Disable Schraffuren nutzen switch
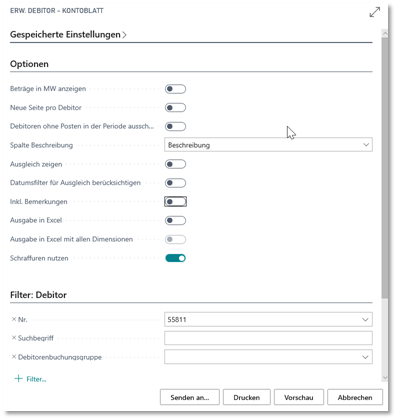 point(175,258)
